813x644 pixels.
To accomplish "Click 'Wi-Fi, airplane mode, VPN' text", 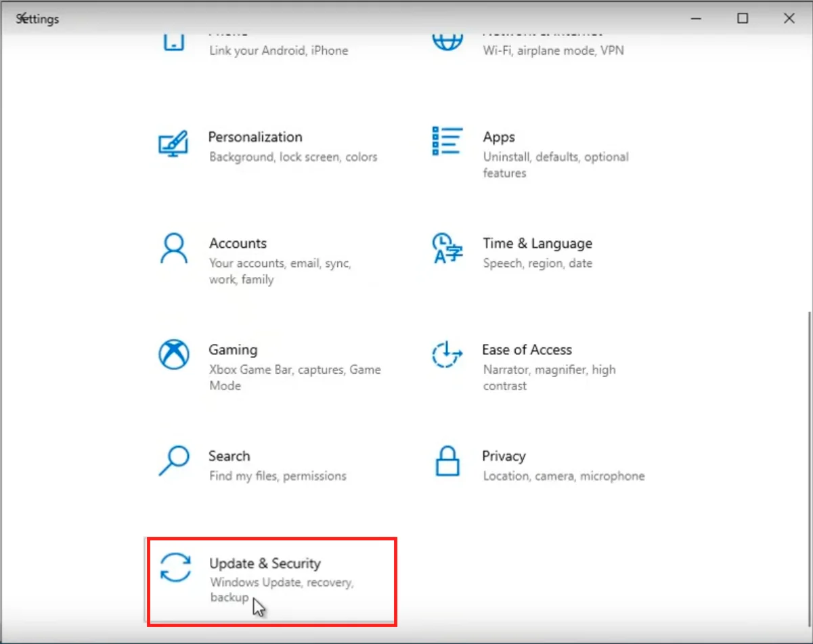I will [x=553, y=51].
